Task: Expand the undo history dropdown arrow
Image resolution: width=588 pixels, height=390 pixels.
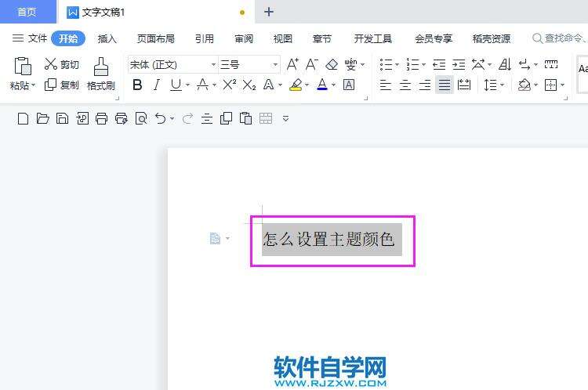Action: point(172,119)
